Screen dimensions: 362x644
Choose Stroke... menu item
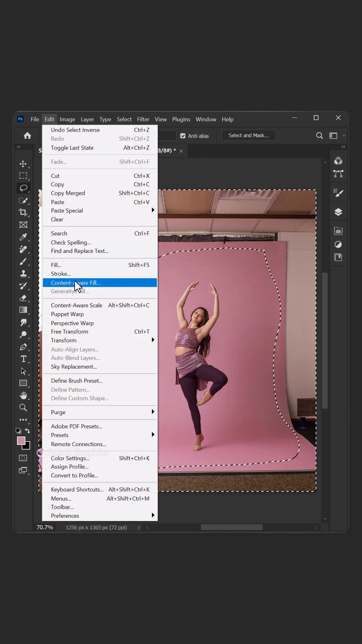pos(100,274)
